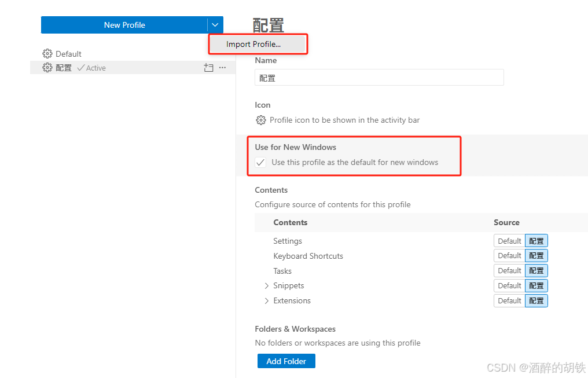Set Keyboard Shortcuts source to 配置
Image resolution: width=588 pixels, height=378 pixels.
pos(536,256)
